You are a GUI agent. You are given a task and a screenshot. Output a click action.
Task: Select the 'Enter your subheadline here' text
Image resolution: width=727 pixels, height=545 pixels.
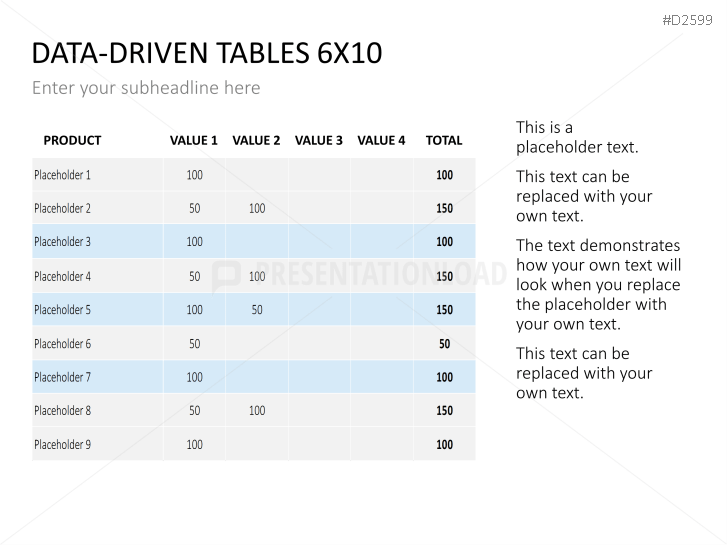[x=146, y=88]
